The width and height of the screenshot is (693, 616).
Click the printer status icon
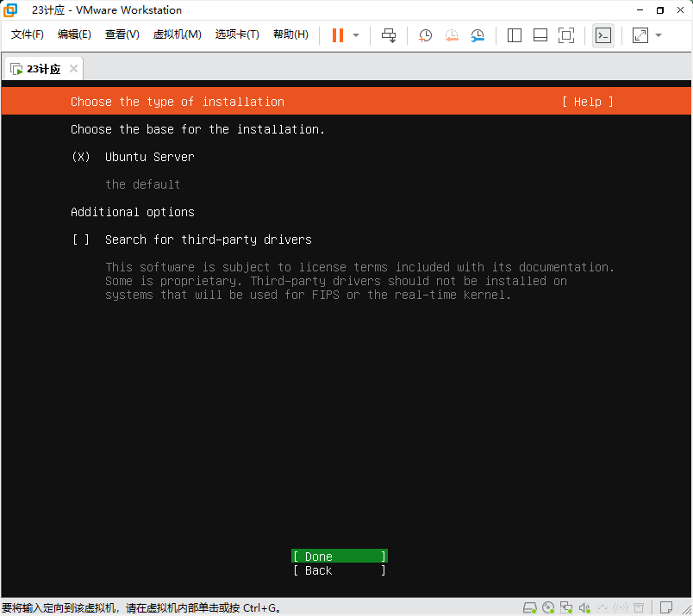click(x=639, y=608)
